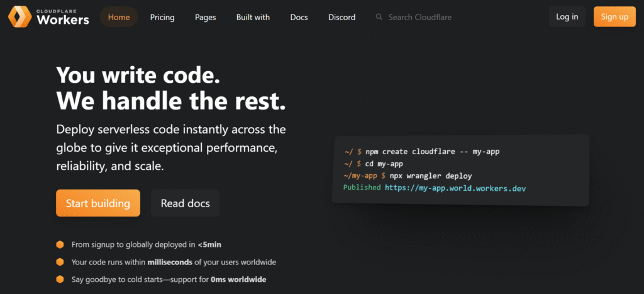Screen dimensions: 644x294
Task: Click the Start building button
Action: 98,203
